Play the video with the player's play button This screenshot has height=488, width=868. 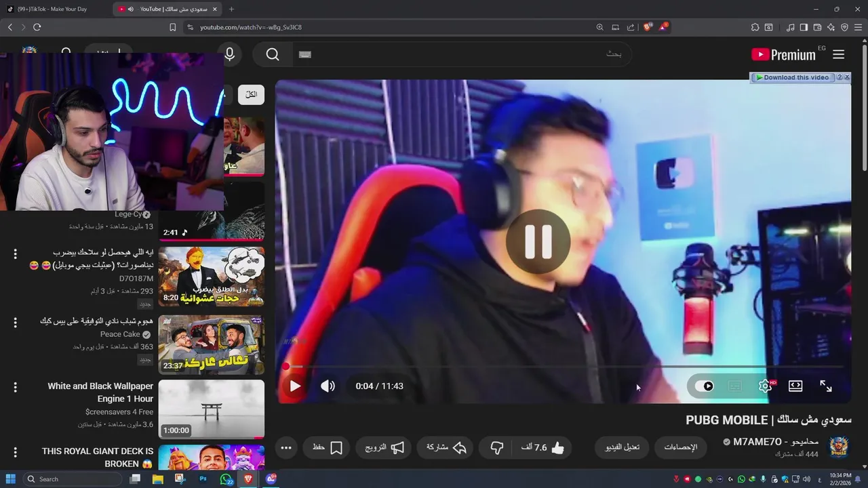tap(295, 386)
